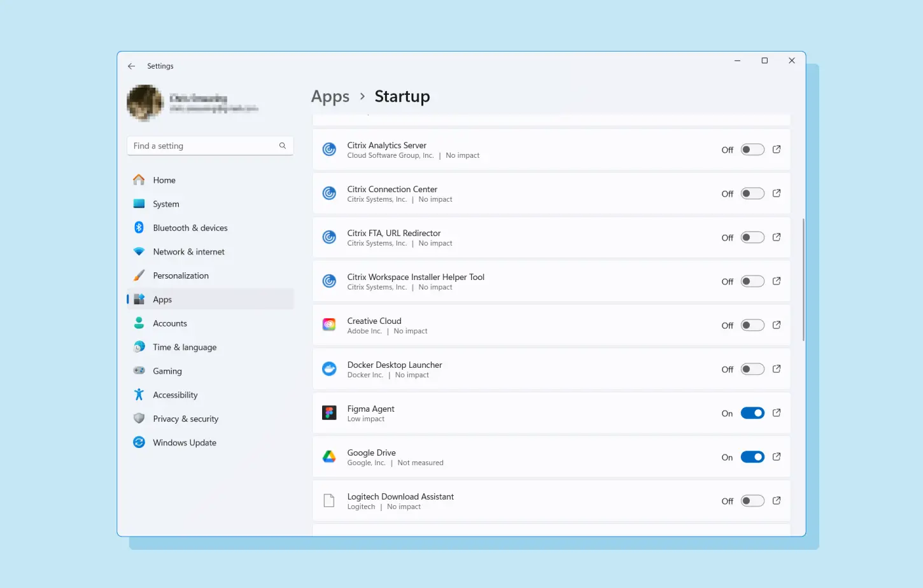Screen dimensions: 923x588
Task: Disable Figma Agent startup toggle
Action: (752, 412)
